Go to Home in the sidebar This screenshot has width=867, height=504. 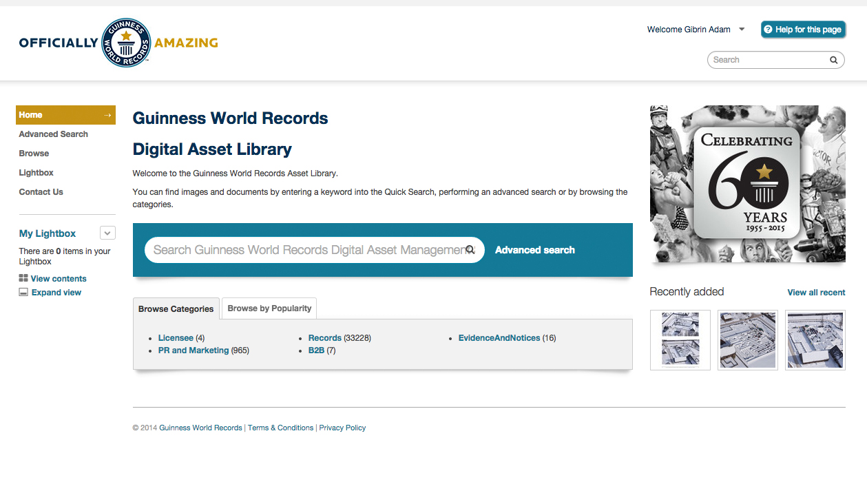coord(65,115)
